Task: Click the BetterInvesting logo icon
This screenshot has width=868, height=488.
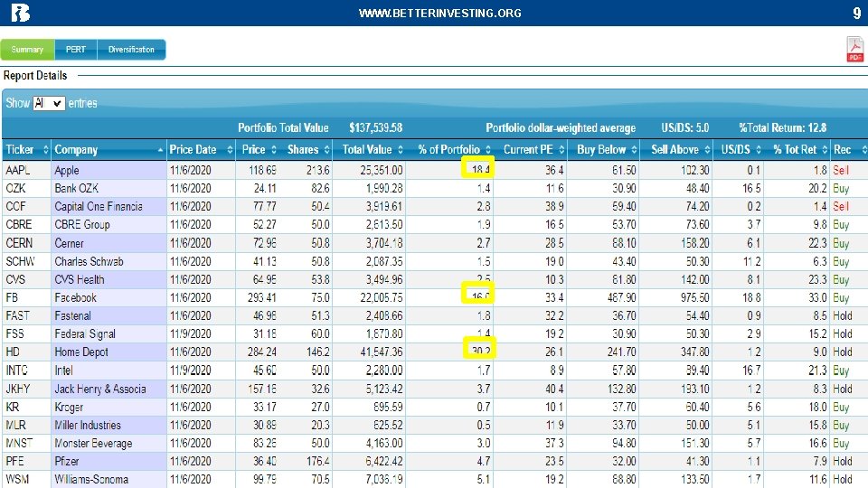Action: [20, 13]
